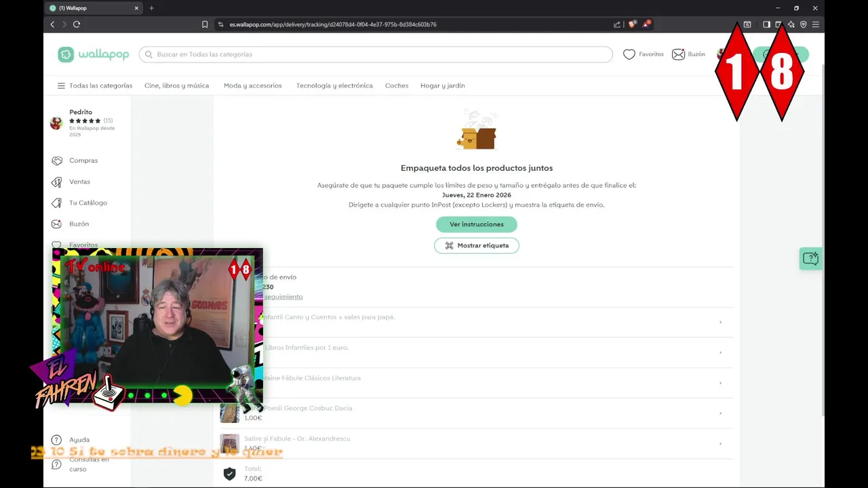868x488 pixels.
Task: Click Ver instrucciones button
Action: pyautogui.click(x=477, y=224)
